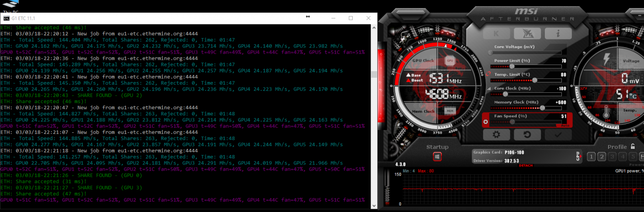Click the Core Clock value -100
644x212 pixels.
[x=561, y=88]
